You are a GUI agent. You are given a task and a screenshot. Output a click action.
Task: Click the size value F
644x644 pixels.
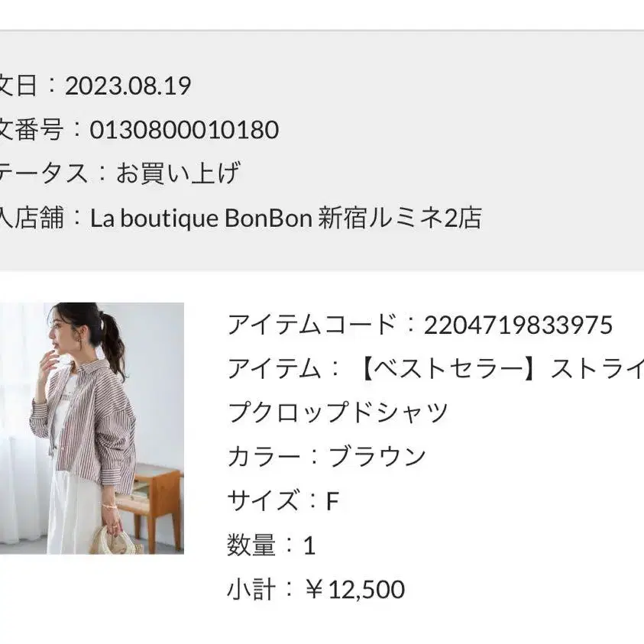pos(332,500)
